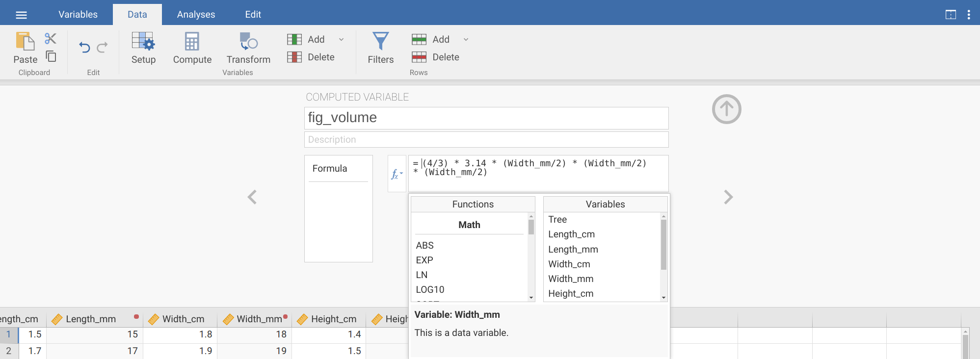Image resolution: width=980 pixels, height=359 pixels.
Task: Click the Undo arrow
Action: tap(84, 48)
